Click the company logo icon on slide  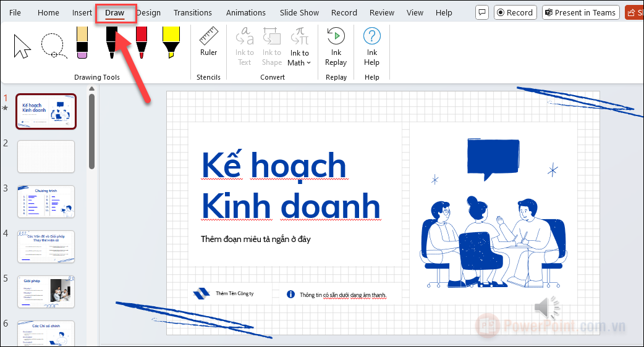pyautogui.click(x=201, y=294)
